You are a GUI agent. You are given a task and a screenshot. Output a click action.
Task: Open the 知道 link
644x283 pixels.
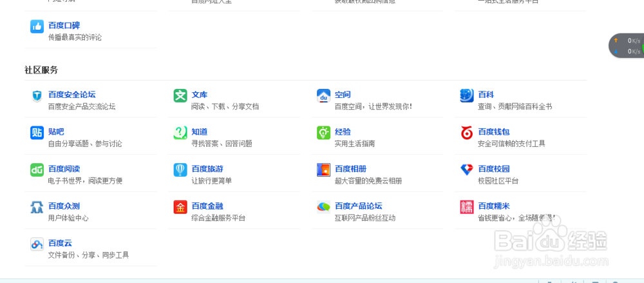tap(200, 132)
